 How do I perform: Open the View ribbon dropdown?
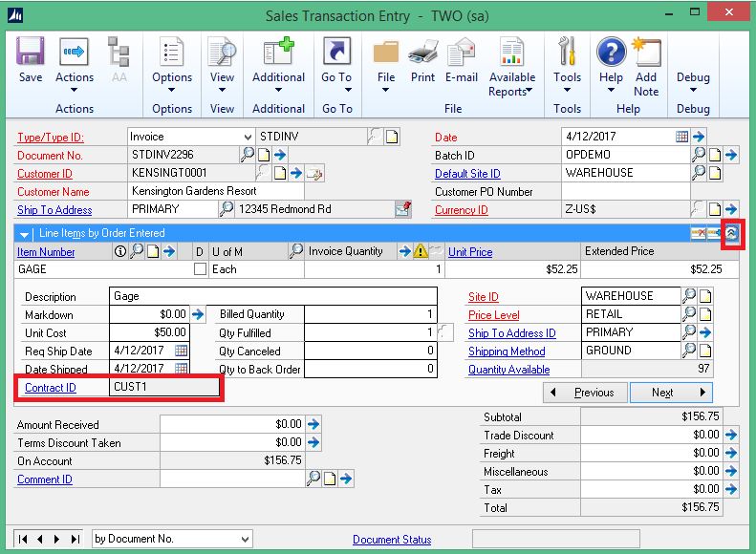pos(222,63)
